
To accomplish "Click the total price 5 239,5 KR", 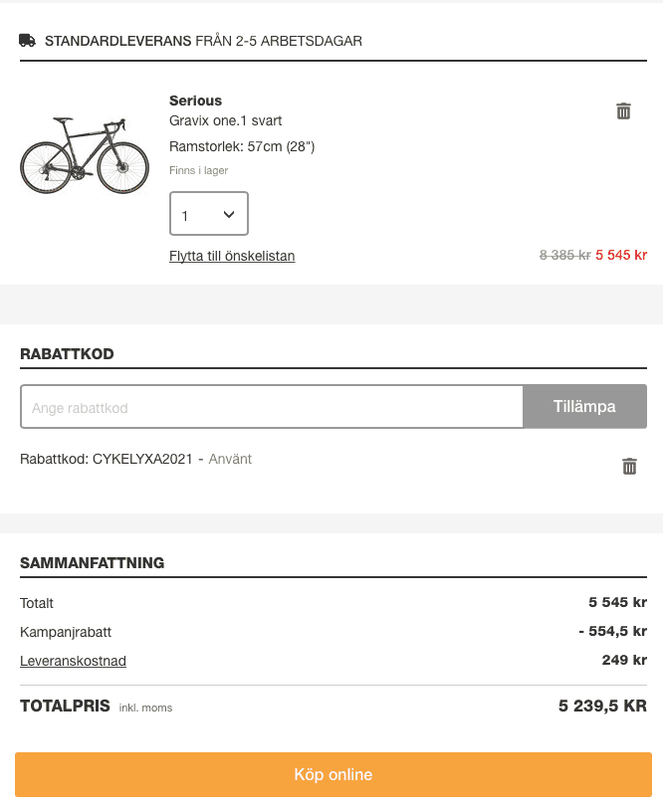I will pyautogui.click(x=602, y=707).
